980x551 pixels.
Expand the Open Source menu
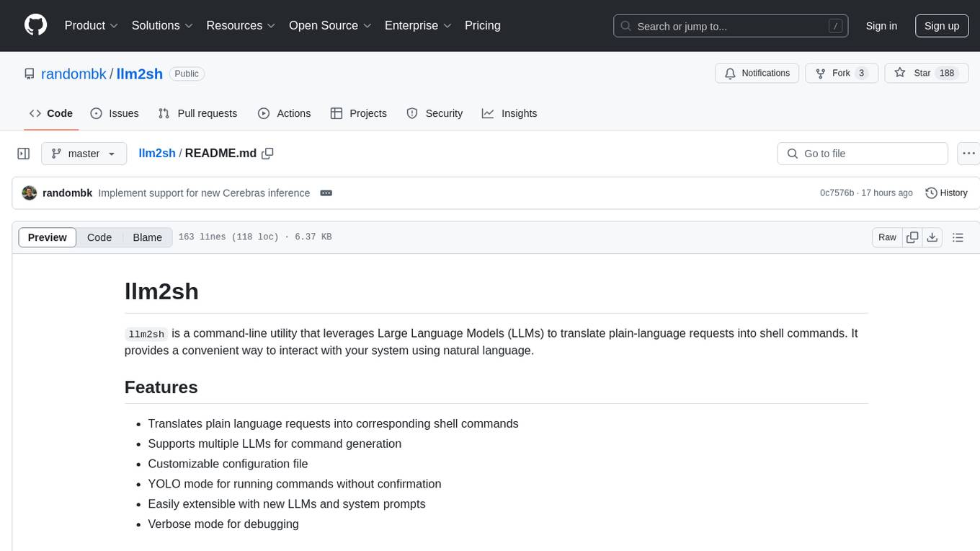click(x=330, y=25)
